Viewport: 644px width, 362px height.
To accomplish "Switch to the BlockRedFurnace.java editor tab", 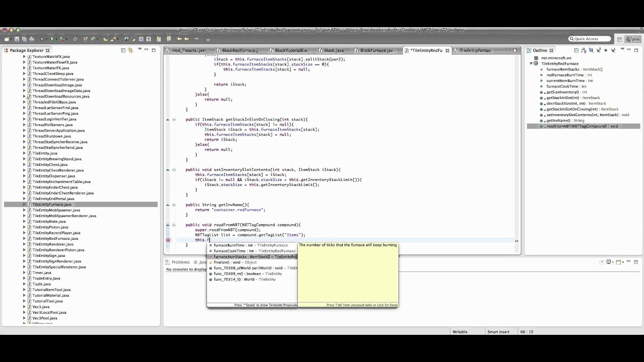I will tap(239, 50).
